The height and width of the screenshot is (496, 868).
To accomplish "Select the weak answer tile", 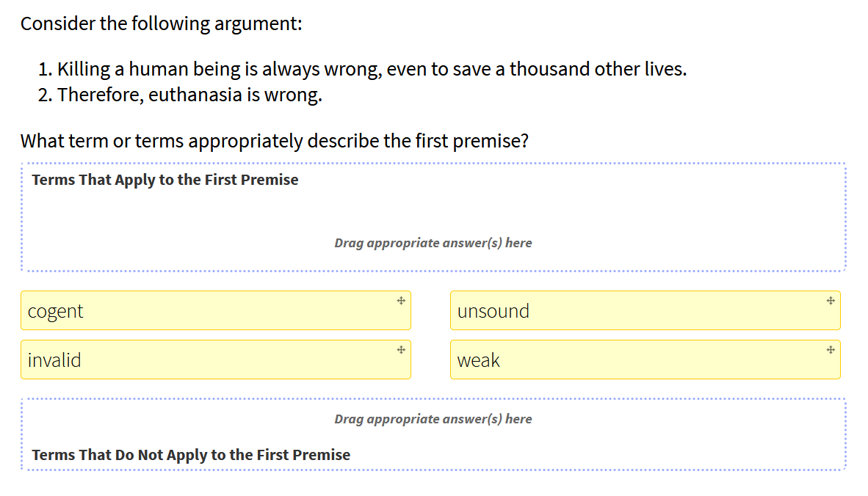I will coord(645,360).
